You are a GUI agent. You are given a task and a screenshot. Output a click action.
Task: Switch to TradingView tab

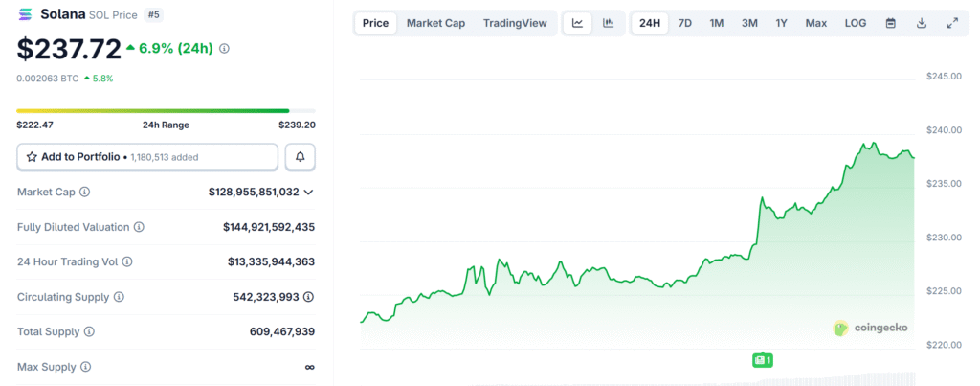pyautogui.click(x=515, y=23)
